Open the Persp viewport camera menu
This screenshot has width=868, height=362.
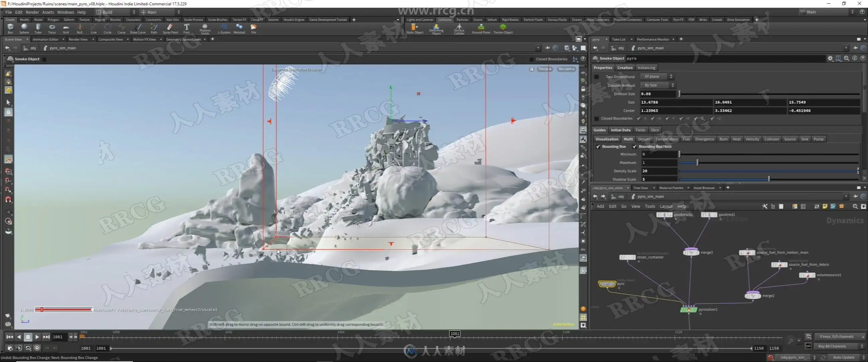coord(545,69)
